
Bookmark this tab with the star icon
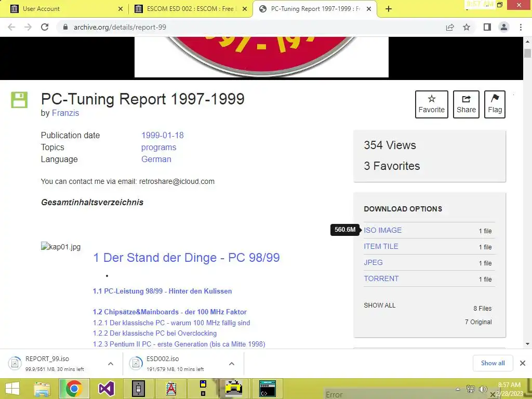pos(467,27)
